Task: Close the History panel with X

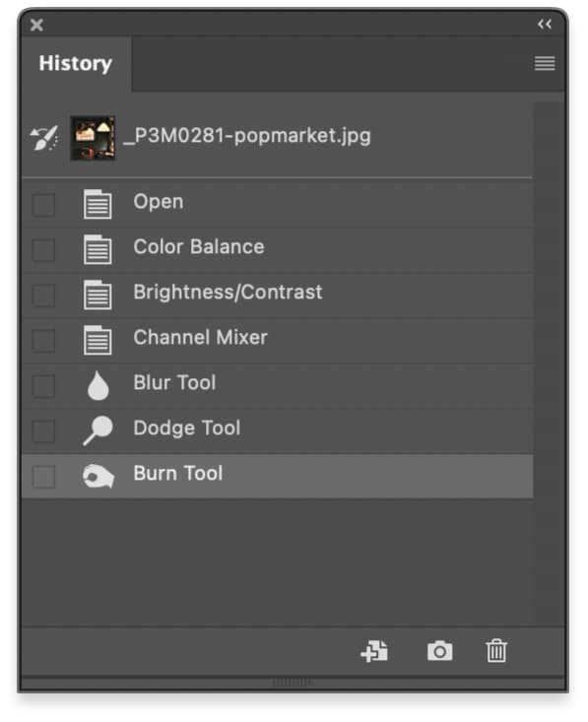Action: pyautogui.click(x=36, y=25)
